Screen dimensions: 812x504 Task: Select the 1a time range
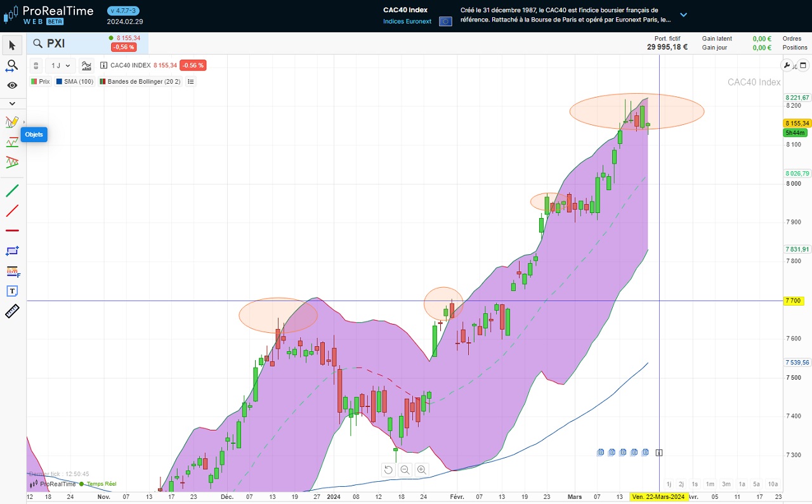click(x=742, y=484)
